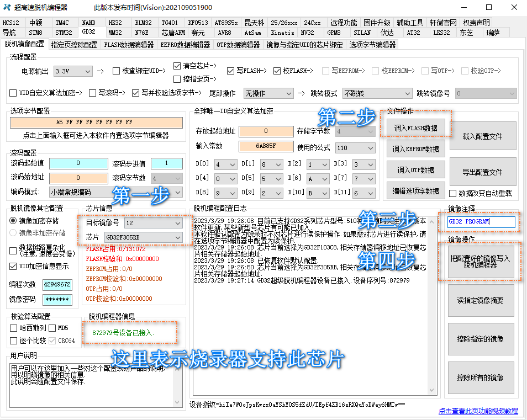Select 镜像加密存储 radio button

tap(13, 221)
